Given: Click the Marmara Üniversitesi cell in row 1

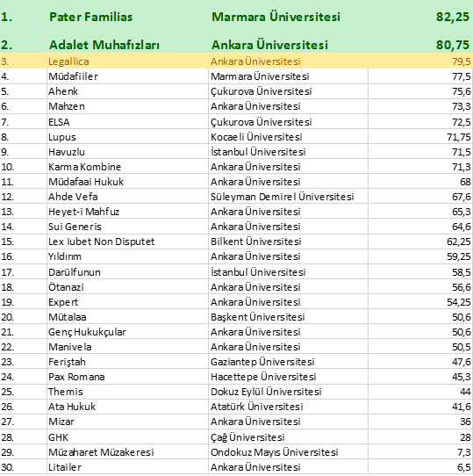Looking at the screenshot, I should 288,17.
